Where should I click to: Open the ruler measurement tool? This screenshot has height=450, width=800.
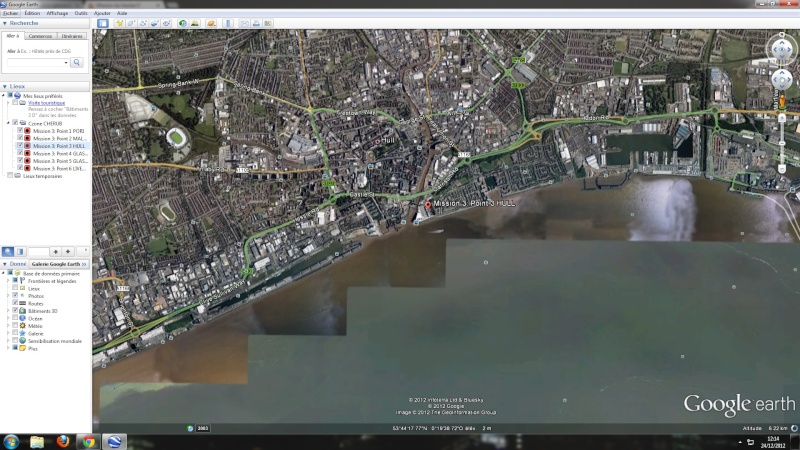(228, 23)
